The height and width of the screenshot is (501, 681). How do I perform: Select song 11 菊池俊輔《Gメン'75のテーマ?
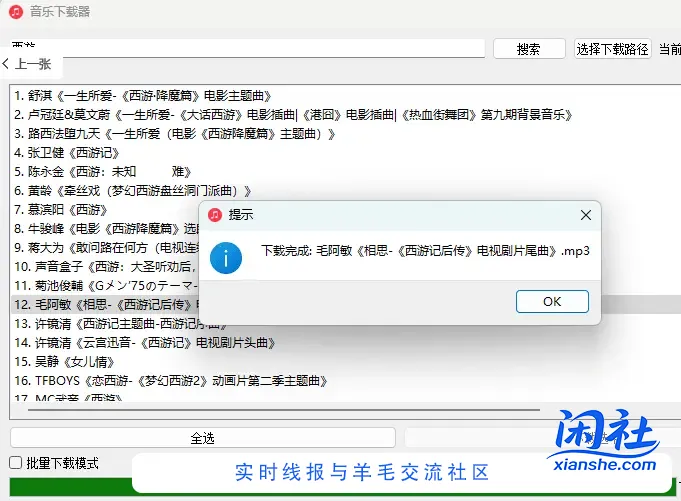point(106,286)
